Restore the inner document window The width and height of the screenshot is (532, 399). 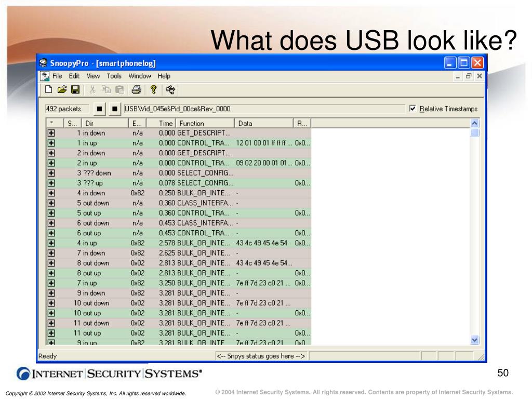point(469,76)
